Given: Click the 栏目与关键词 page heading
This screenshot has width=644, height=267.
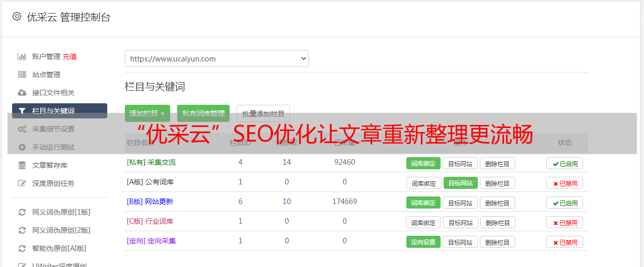Looking at the screenshot, I should point(155,87).
